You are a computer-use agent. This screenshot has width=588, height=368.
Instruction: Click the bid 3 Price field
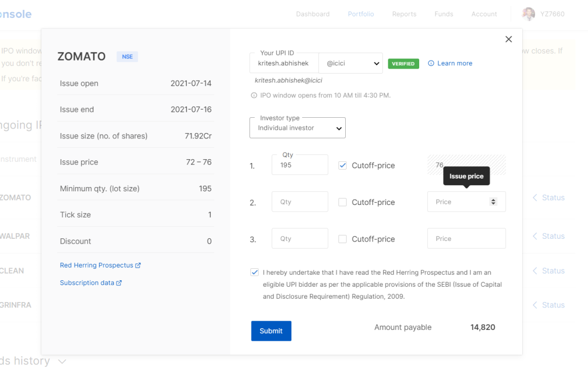tap(467, 238)
